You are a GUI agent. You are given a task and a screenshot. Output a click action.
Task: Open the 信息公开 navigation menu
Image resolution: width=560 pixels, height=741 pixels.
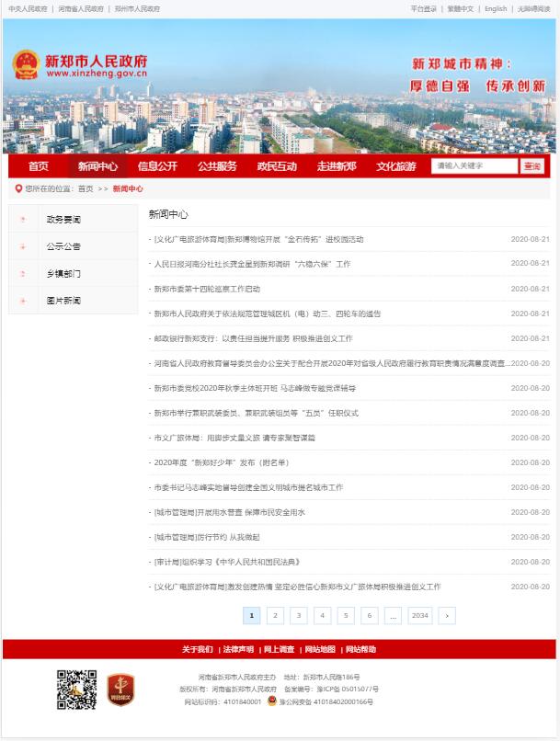coord(157,166)
